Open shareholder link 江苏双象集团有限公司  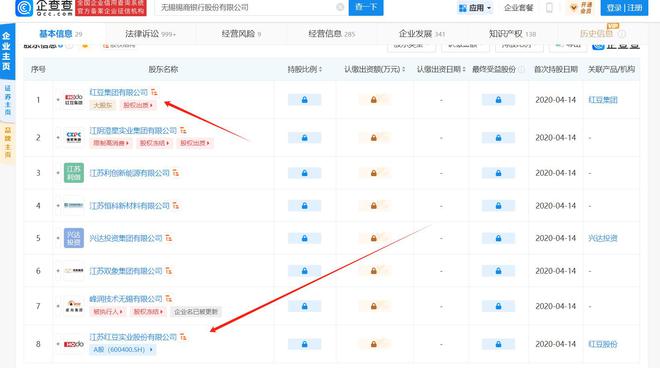point(126,271)
